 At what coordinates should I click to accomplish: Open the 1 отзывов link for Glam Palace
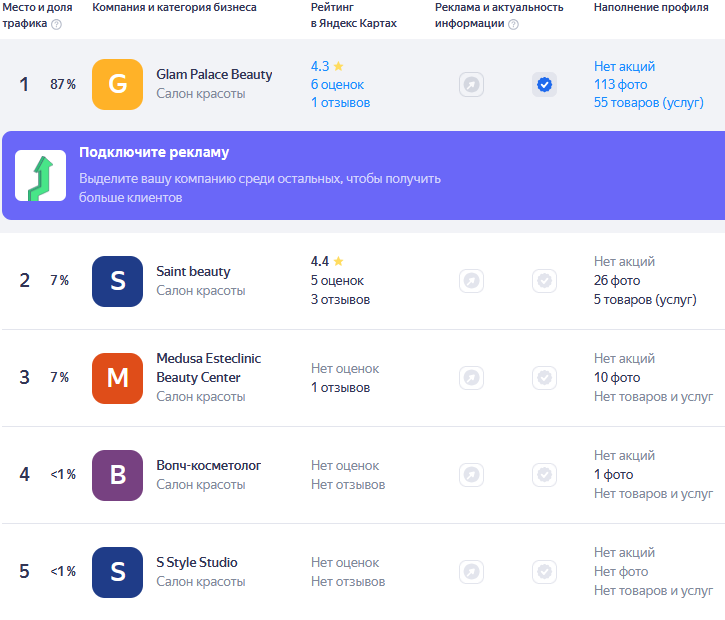click(340, 102)
